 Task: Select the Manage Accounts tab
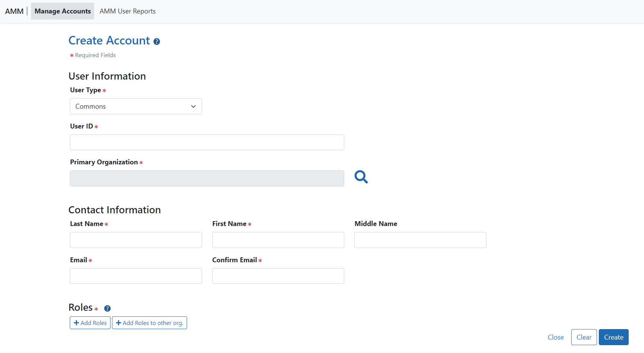click(63, 11)
